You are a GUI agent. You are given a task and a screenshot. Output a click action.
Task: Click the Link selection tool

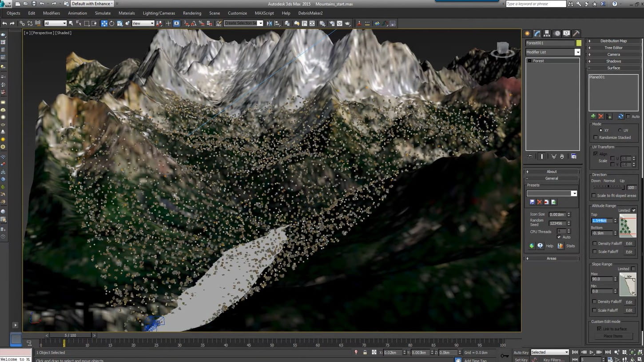tap(22, 23)
